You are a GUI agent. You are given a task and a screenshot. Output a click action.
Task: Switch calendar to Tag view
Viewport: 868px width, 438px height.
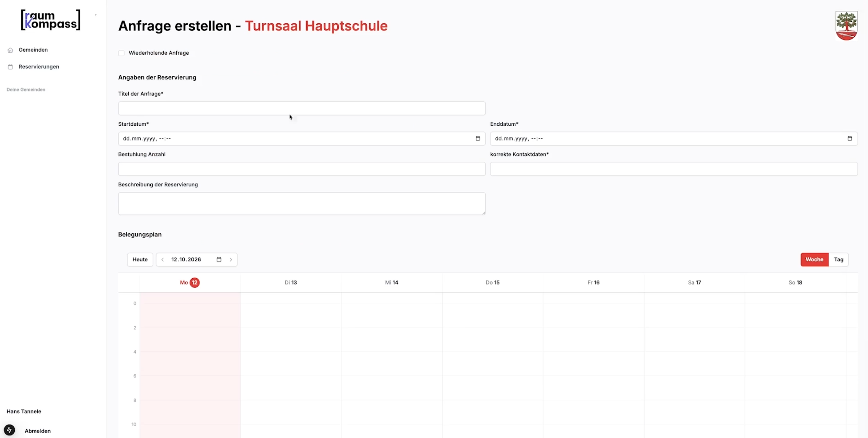coord(838,260)
